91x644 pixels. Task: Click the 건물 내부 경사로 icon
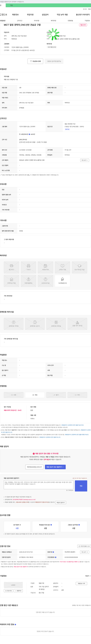[77, 324]
